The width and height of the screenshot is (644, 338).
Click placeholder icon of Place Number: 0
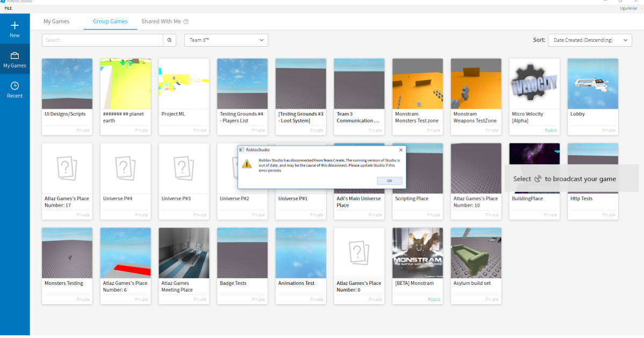pyautogui.click(x=359, y=253)
